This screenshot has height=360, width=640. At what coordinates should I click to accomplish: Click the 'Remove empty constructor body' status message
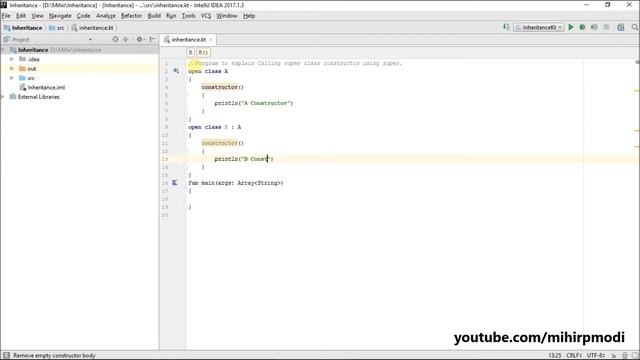pyautogui.click(x=54, y=356)
